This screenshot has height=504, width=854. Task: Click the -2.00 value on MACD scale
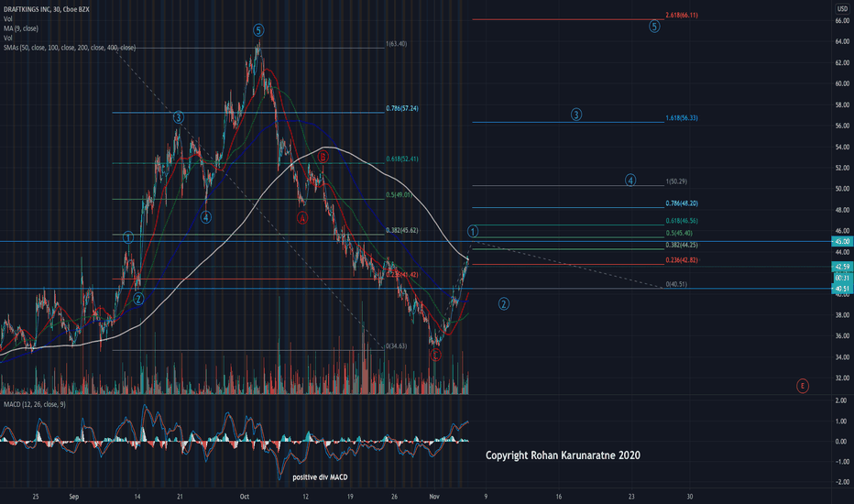(841, 482)
